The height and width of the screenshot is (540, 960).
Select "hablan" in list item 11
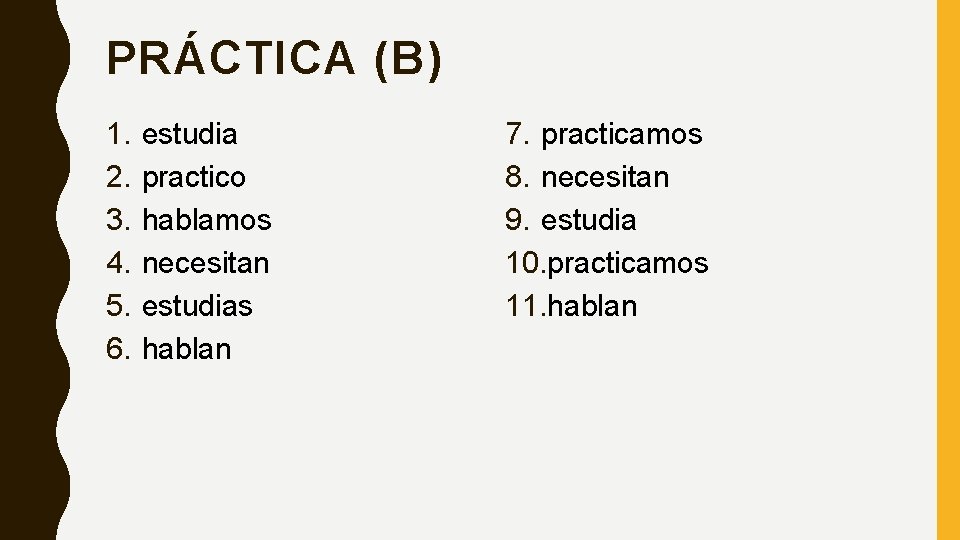coord(593,306)
